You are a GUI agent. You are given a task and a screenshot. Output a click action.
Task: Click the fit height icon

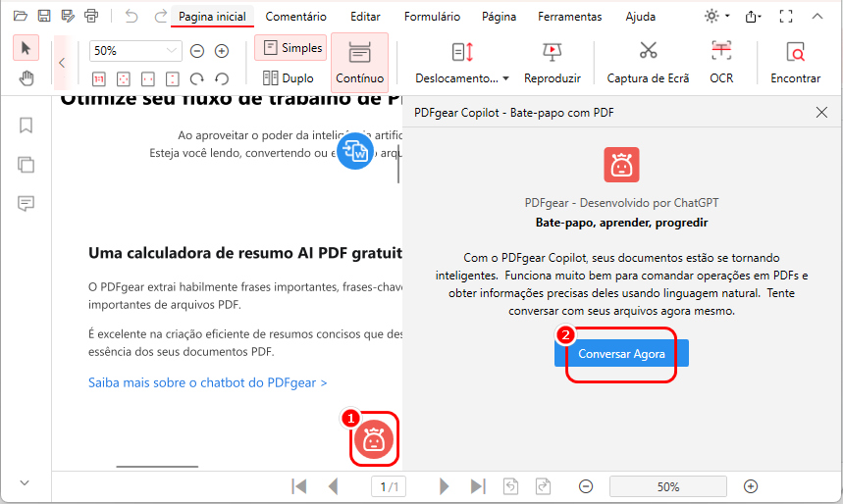point(172,79)
